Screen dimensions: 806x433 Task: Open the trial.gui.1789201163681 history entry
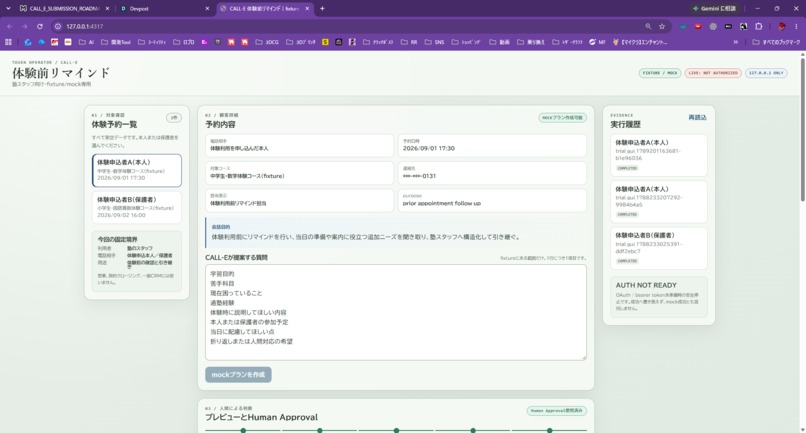coord(658,155)
